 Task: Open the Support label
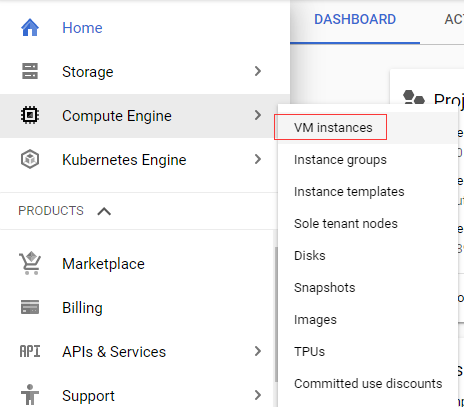pyautogui.click(x=88, y=396)
